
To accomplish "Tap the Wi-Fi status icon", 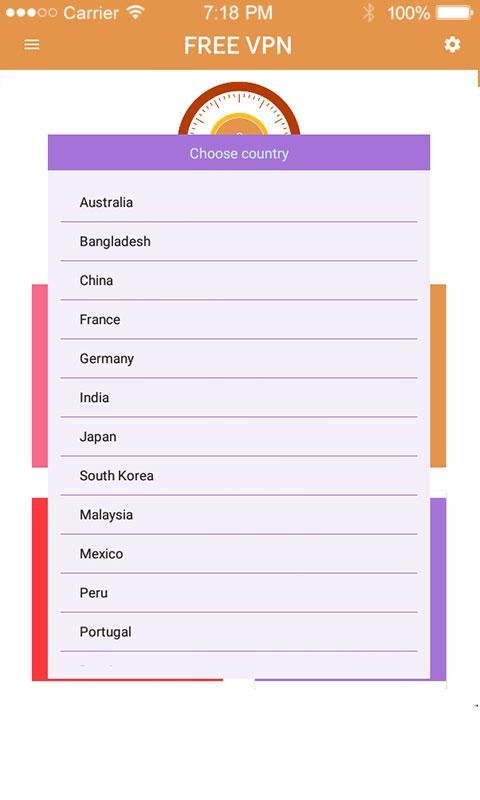I will point(136,12).
